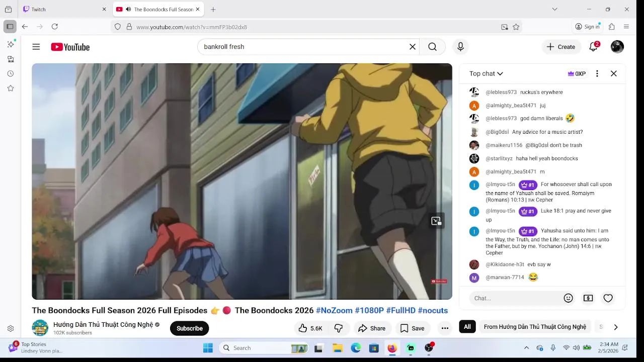Click the URL address bar
The width and height of the screenshot is (644, 362).
[317, 27]
